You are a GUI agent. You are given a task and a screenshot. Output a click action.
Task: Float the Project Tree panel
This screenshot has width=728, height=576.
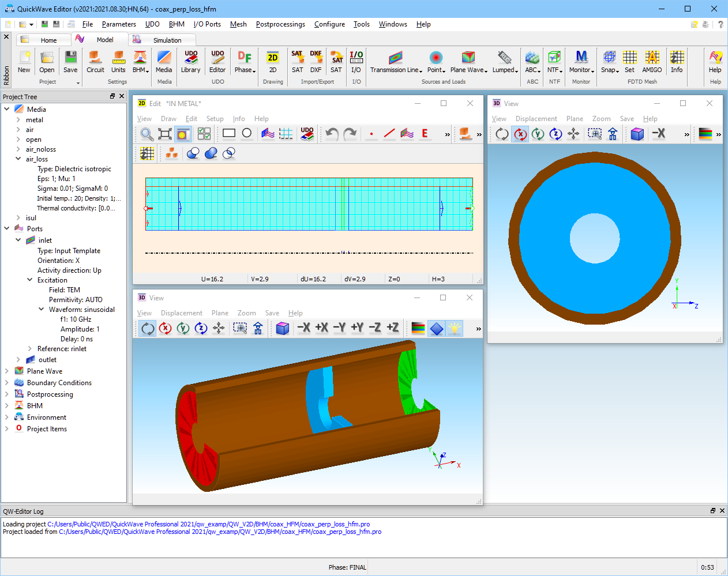click(x=112, y=96)
